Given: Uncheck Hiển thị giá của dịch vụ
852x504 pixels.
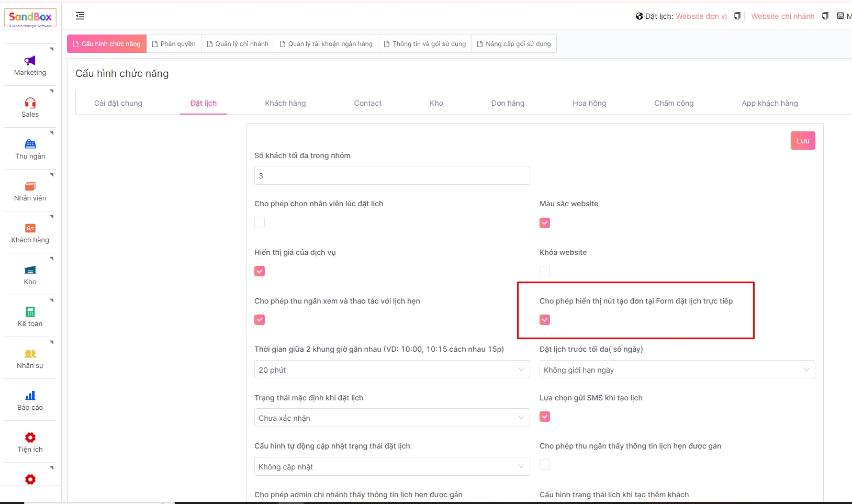Looking at the screenshot, I should click(x=260, y=271).
